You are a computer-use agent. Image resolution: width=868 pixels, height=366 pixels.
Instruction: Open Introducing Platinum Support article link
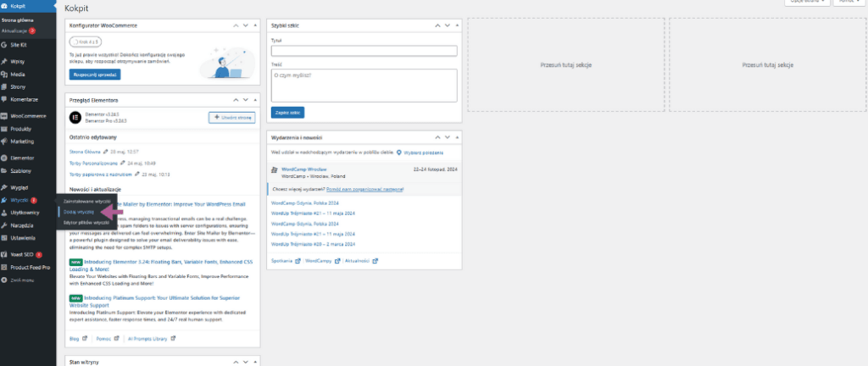click(154, 302)
